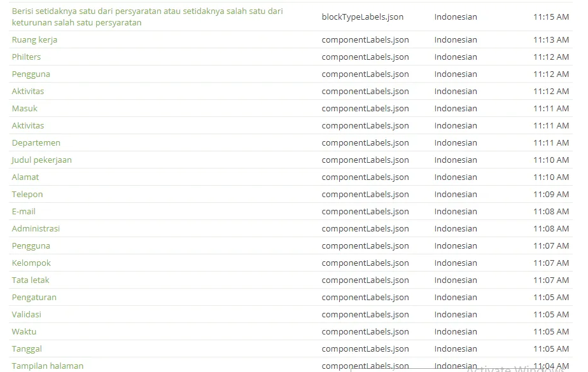588x372 pixels.
Task: Select componentLabels.json in the Departemen row
Action: coord(365,142)
